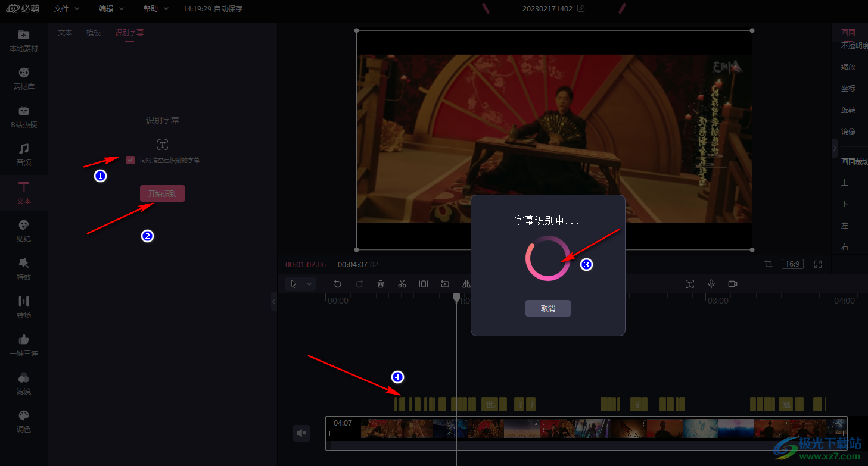The height and width of the screenshot is (466, 868).
Task: Open the 音频 audio panel
Action: point(24,155)
